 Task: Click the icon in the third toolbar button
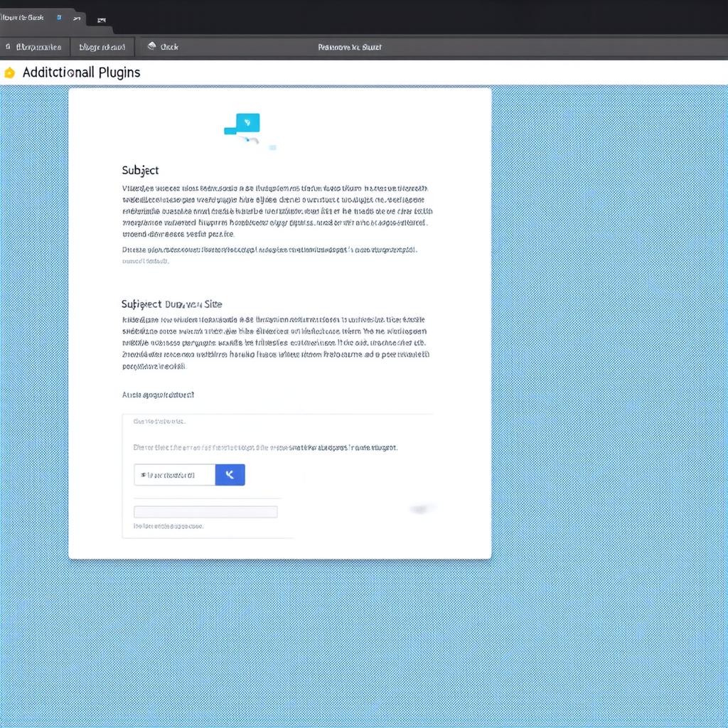coord(151,47)
